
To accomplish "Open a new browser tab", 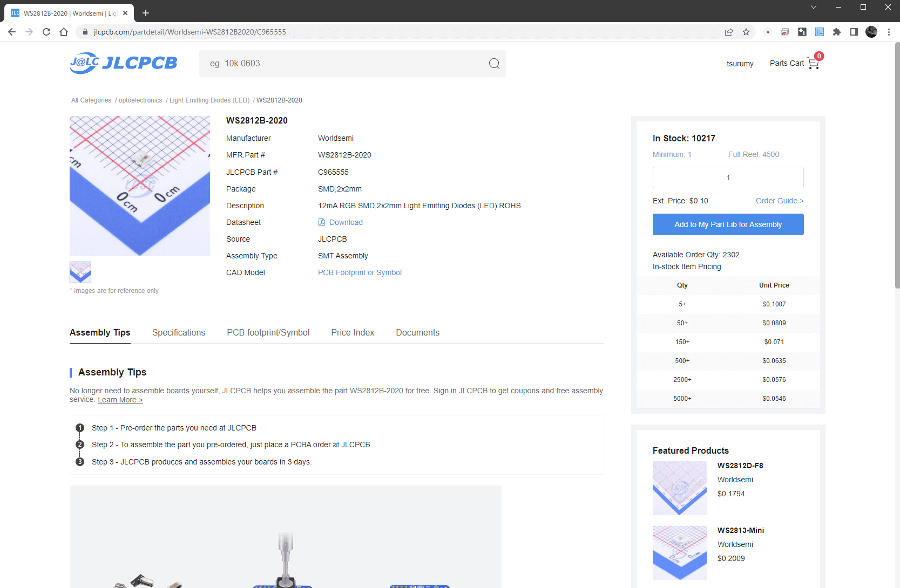I will click(x=146, y=13).
